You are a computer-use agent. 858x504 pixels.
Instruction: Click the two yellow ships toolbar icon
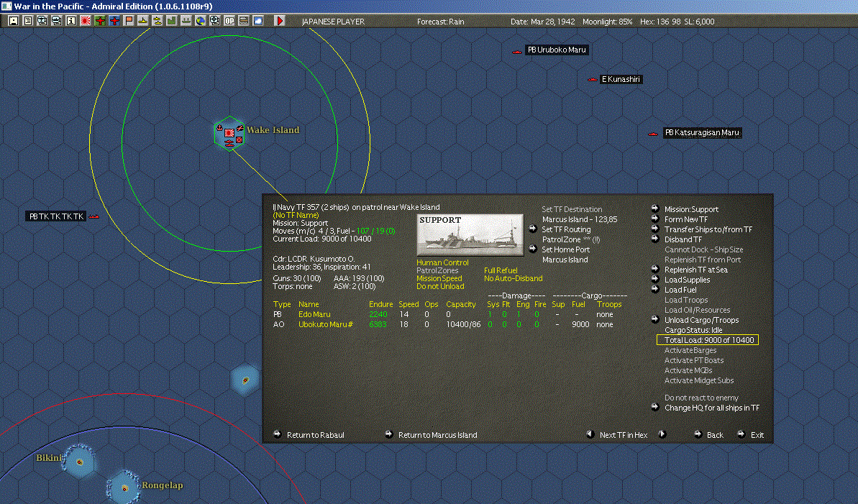point(158,21)
